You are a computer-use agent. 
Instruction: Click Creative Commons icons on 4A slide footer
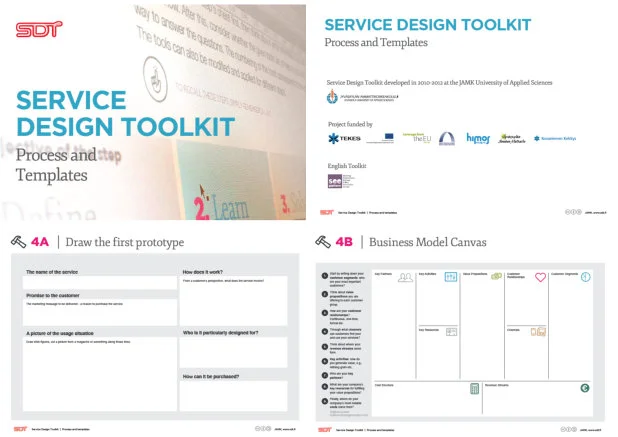click(263, 428)
